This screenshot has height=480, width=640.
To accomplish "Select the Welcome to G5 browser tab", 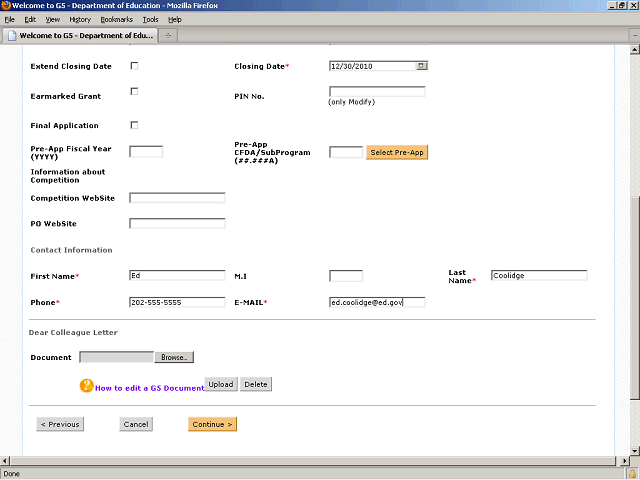I will click(80, 36).
